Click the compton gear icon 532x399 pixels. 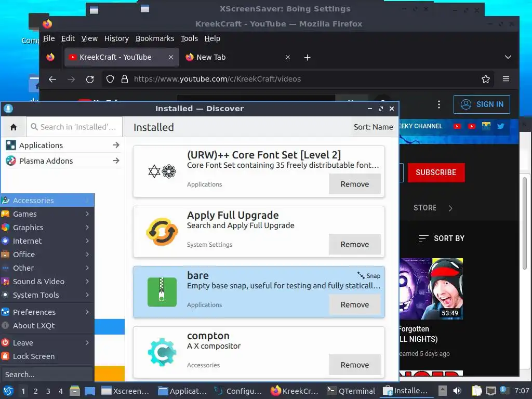(162, 352)
